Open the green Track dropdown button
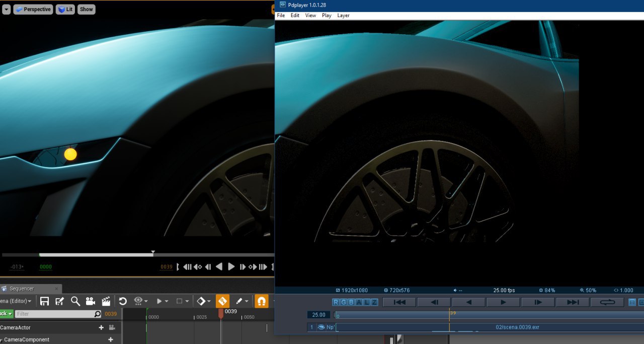644x344 pixels. click(6, 314)
